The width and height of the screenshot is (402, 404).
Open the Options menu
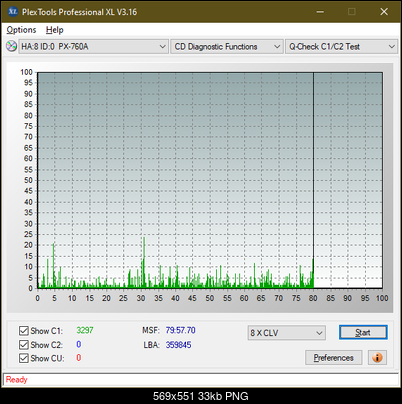click(x=21, y=30)
